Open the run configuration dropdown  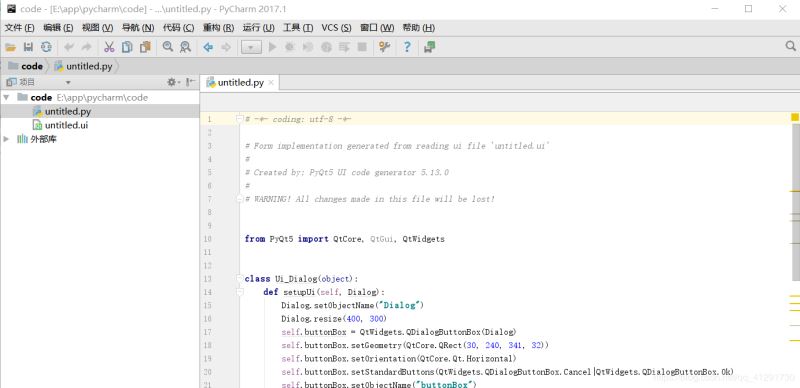click(x=251, y=47)
